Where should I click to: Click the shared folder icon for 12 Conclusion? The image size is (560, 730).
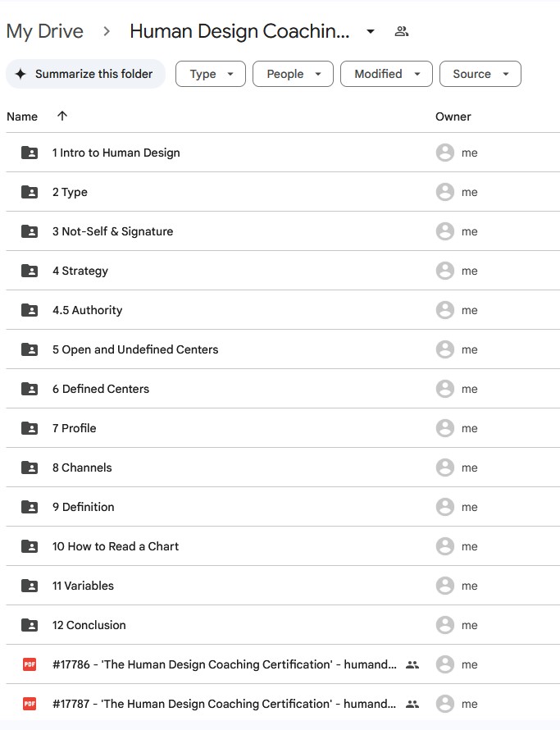(30, 625)
